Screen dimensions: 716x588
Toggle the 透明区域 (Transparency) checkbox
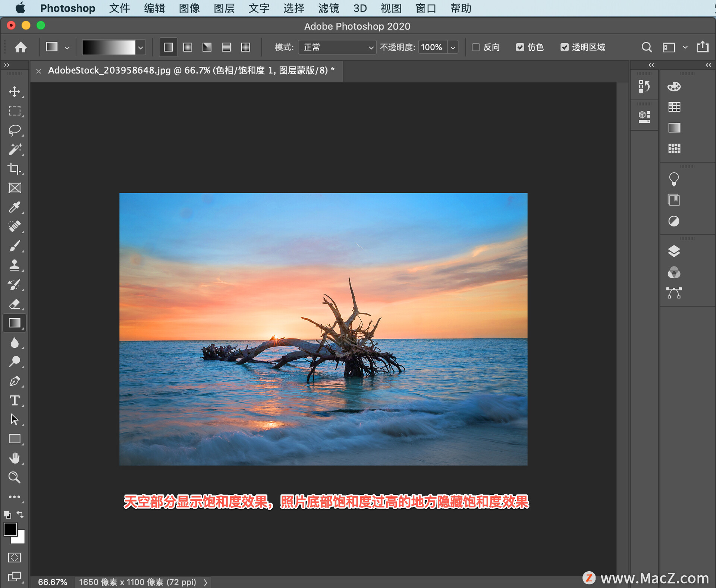[564, 47]
